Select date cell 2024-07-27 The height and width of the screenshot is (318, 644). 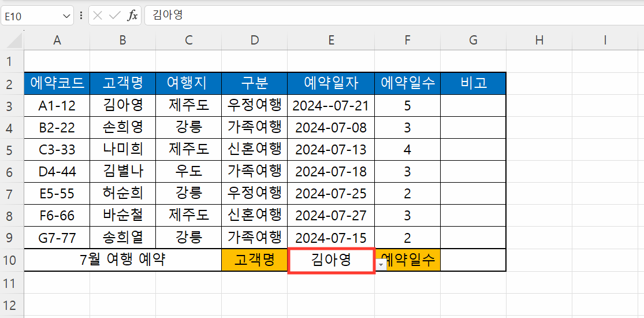(x=331, y=216)
